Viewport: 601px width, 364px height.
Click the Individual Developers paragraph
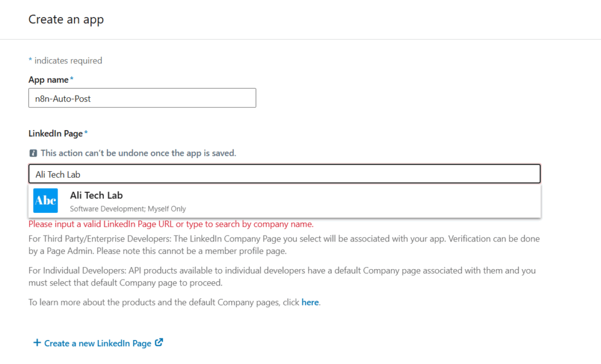point(282,276)
